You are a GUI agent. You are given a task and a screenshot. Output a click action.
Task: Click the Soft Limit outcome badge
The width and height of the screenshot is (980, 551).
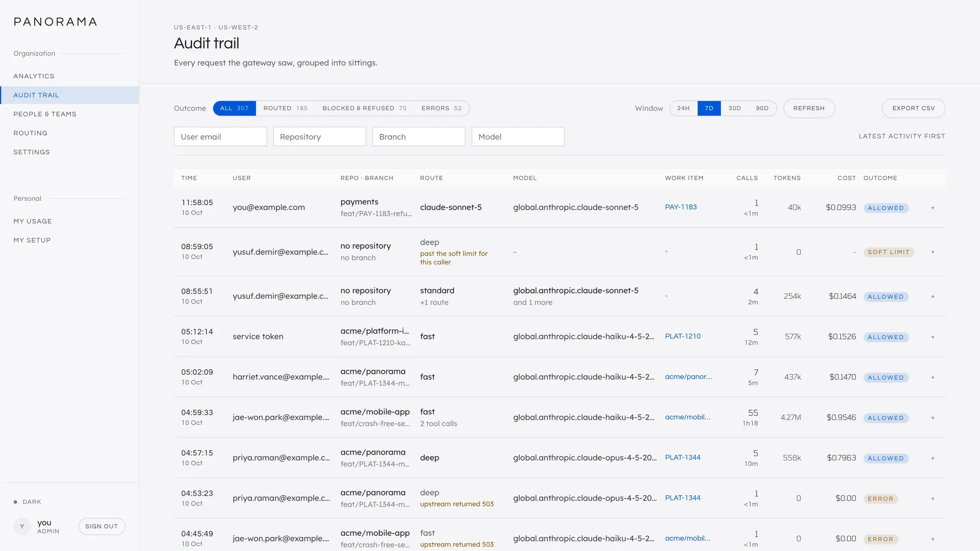click(x=888, y=252)
